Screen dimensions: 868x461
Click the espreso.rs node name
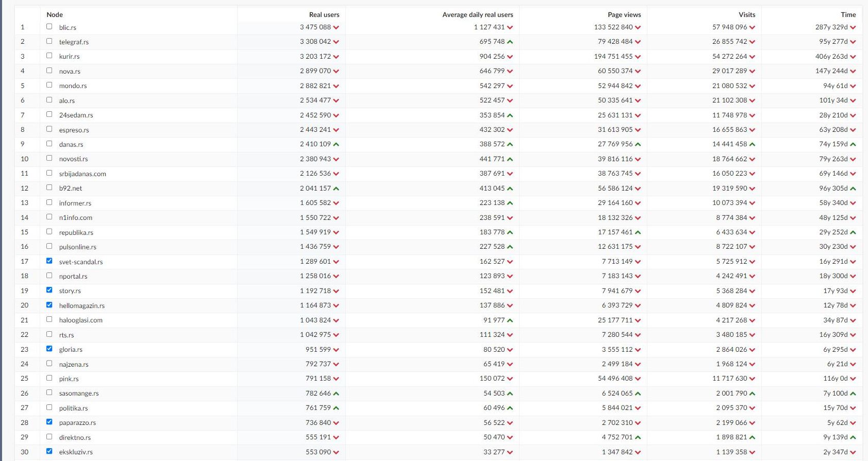tap(74, 130)
